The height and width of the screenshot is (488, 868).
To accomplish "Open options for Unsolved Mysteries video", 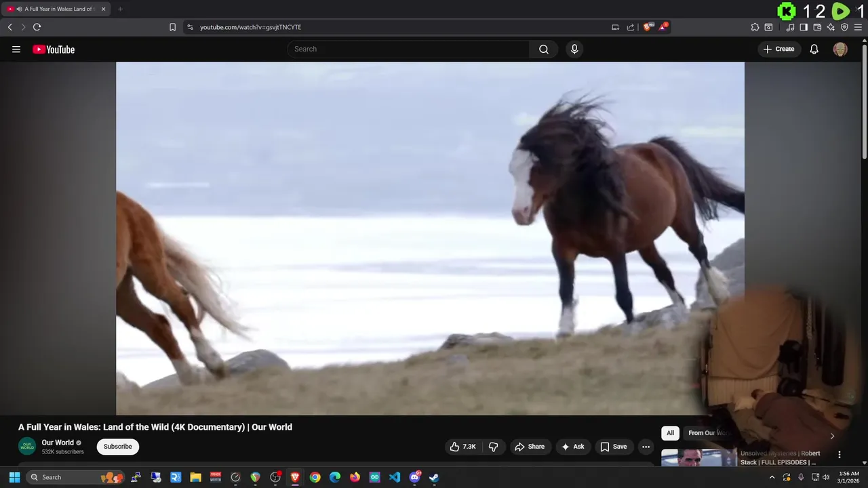I will (x=840, y=455).
